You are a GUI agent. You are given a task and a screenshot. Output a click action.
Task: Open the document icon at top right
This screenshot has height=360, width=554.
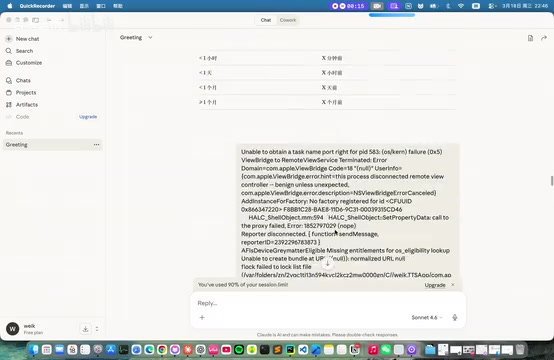coord(530,38)
